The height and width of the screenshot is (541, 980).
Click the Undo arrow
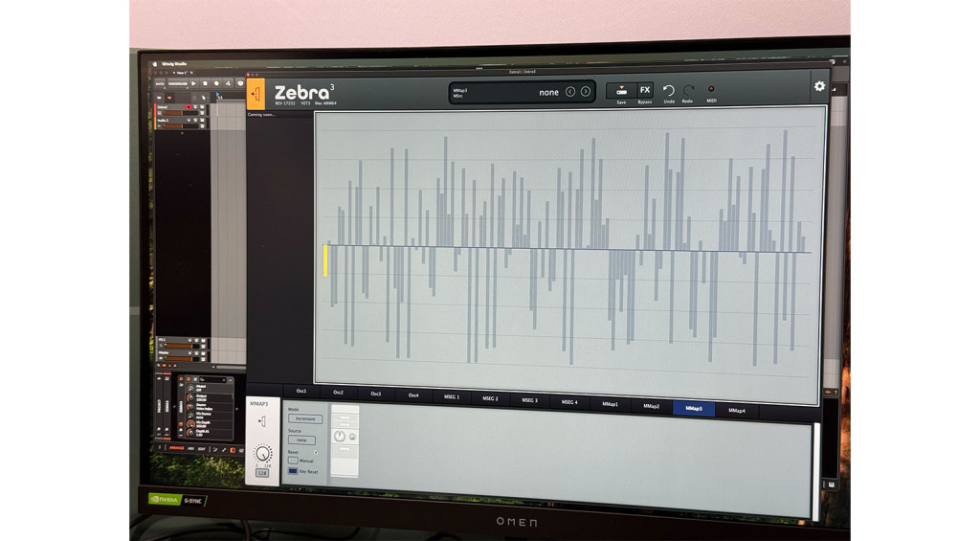668,91
